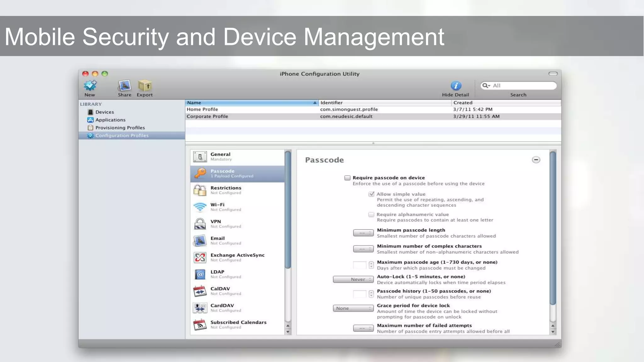
Task: Open the VPN payload
Action: click(x=237, y=224)
